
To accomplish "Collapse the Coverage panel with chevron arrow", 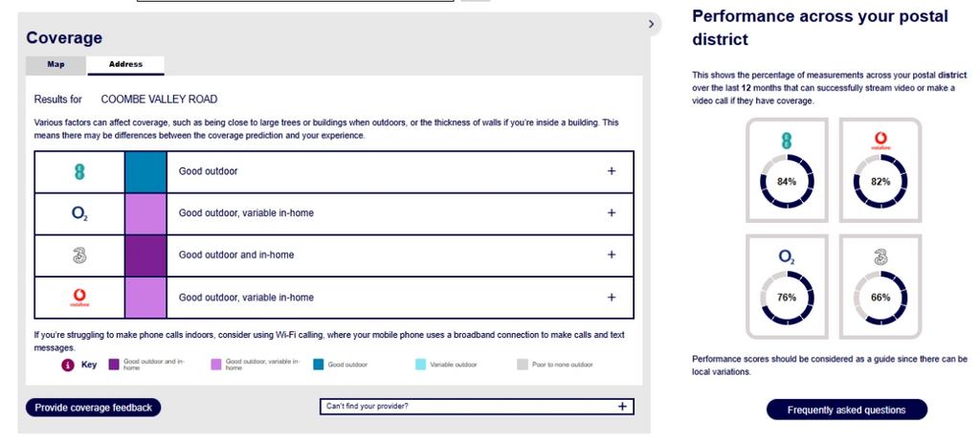I will (651, 24).
